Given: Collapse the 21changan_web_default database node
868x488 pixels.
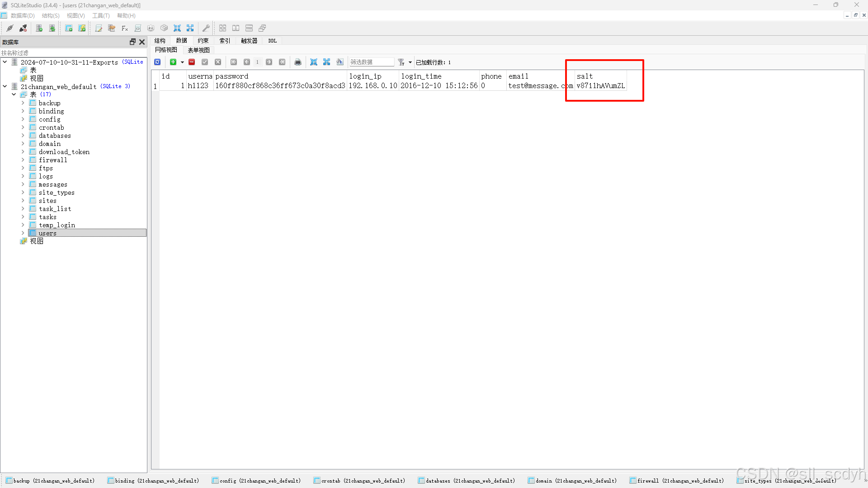Looking at the screenshot, I should (5, 86).
